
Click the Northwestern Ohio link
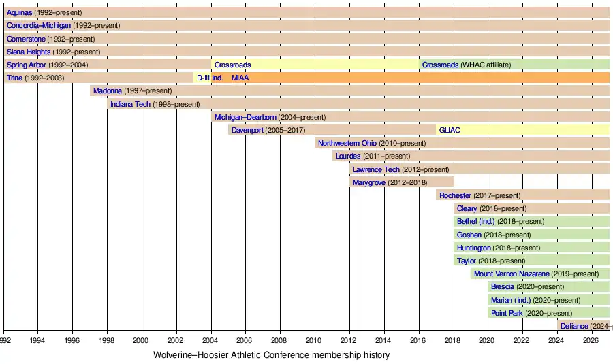click(x=348, y=144)
